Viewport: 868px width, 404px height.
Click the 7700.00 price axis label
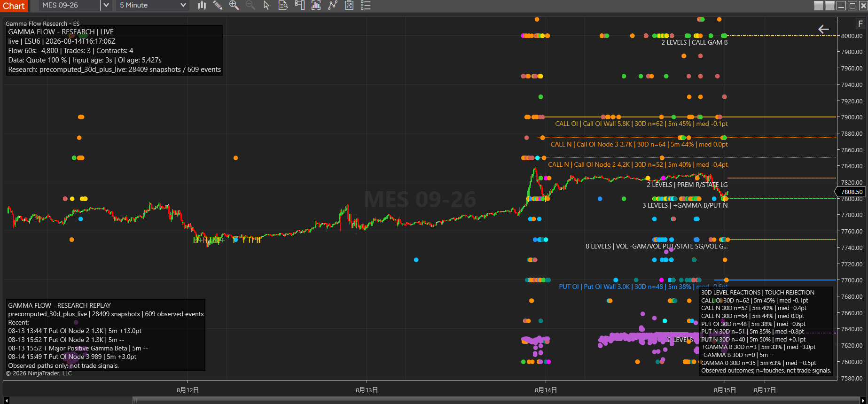[852, 280]
